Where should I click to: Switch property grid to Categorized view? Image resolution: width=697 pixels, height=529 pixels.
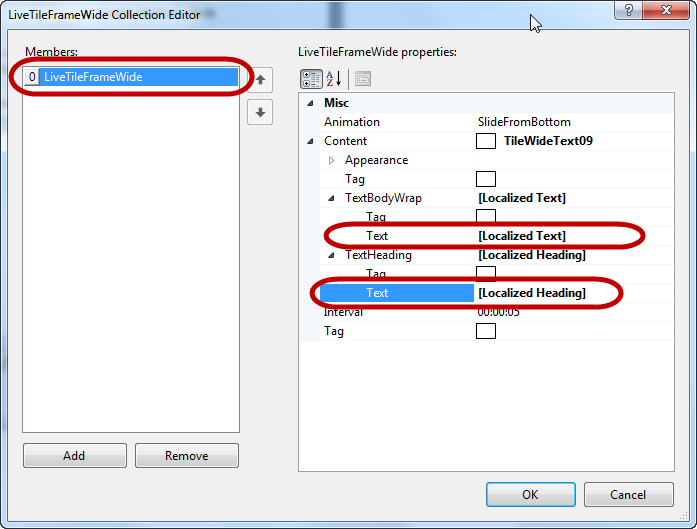[x=310, y=79]
